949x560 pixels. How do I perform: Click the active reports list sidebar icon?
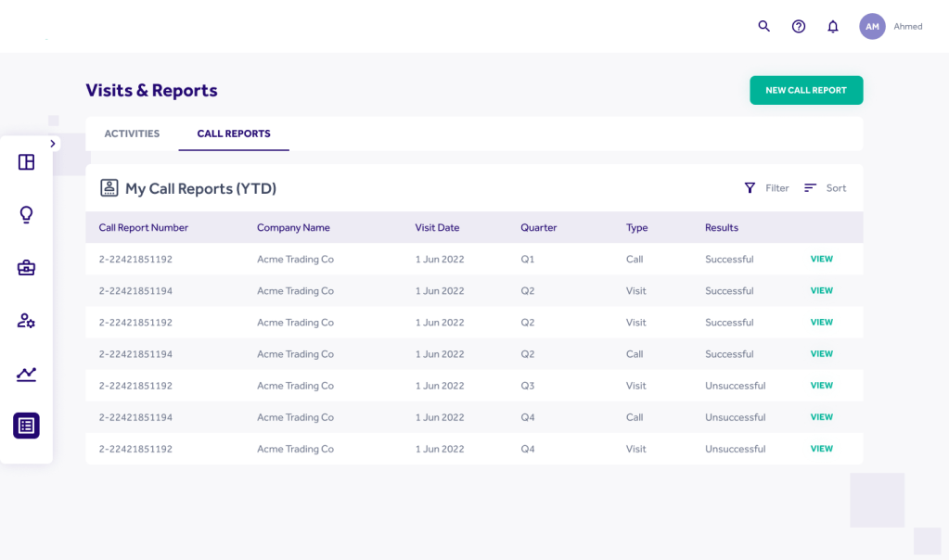coord(26,426)
